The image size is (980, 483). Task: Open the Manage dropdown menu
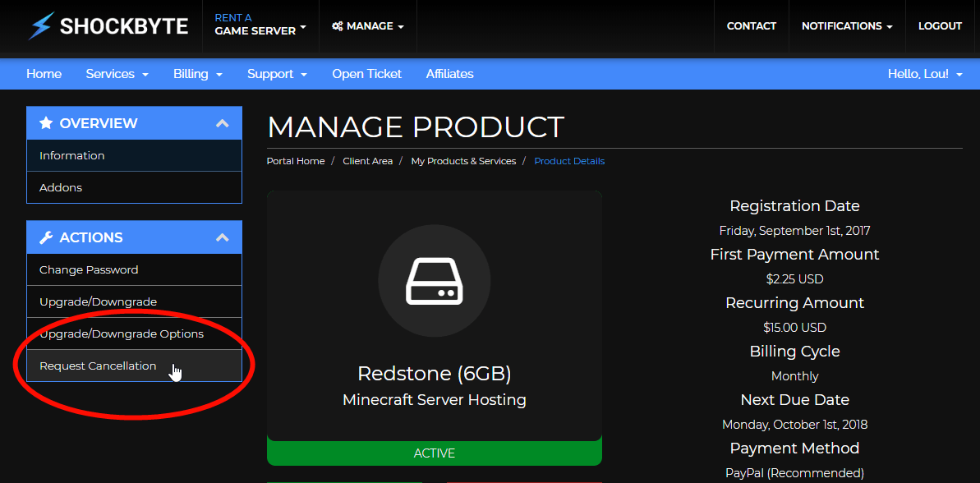pos(368,26)
